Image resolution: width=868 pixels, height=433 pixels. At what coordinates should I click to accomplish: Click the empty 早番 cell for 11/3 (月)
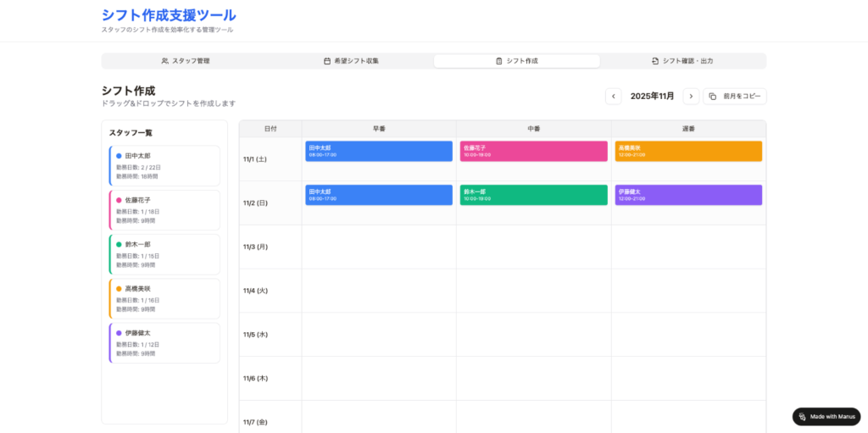coord(378,247)
